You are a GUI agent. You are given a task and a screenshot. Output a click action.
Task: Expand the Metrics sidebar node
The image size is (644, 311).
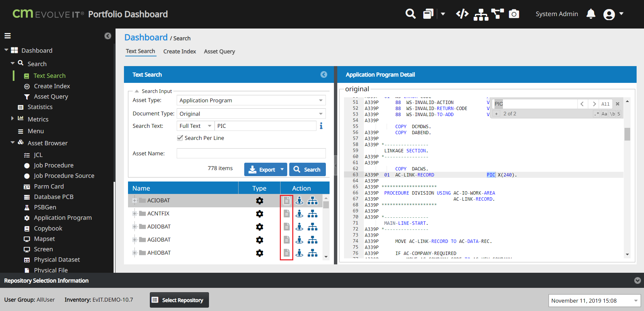coord(12,118)
